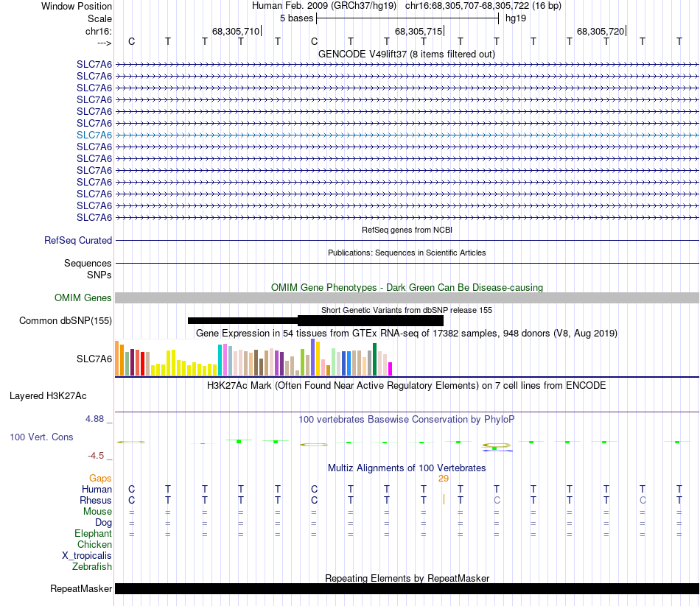Click the Publications: Sequences in Scientific Articles title
Image resolution: width=700 pixels, height=606 pixels.
[407, 253]
